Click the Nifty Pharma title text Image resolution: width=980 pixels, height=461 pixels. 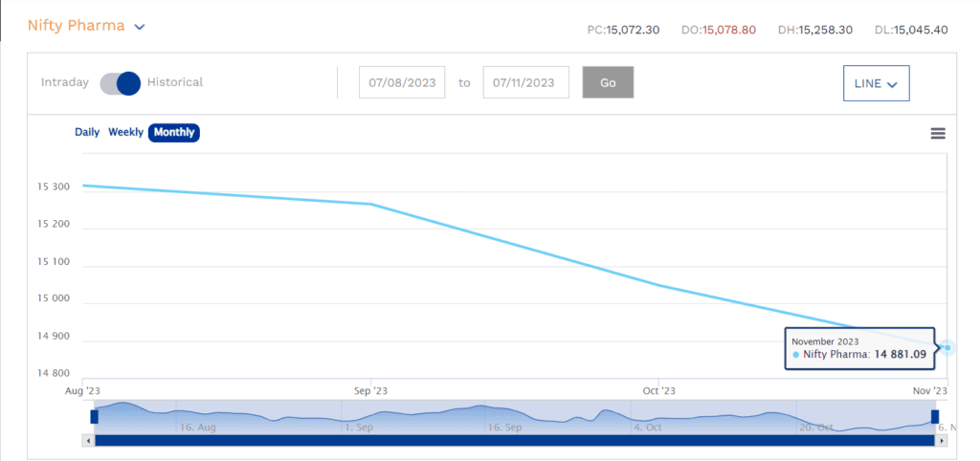[x=77, y=26]
